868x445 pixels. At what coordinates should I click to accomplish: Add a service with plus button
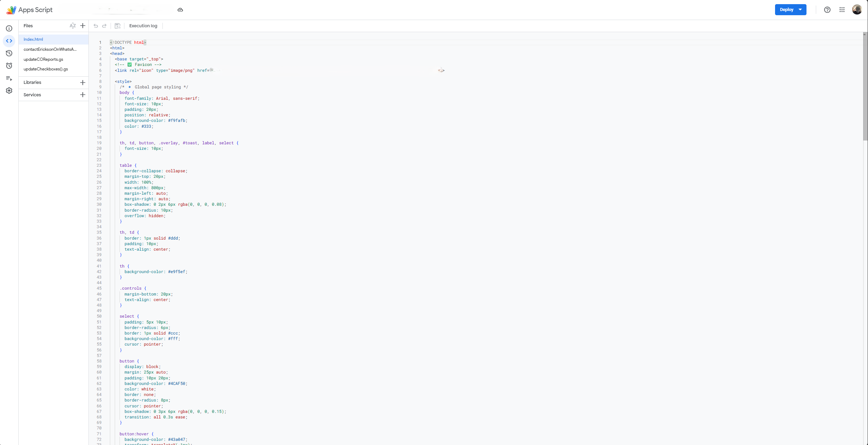[x=83, y=95]
